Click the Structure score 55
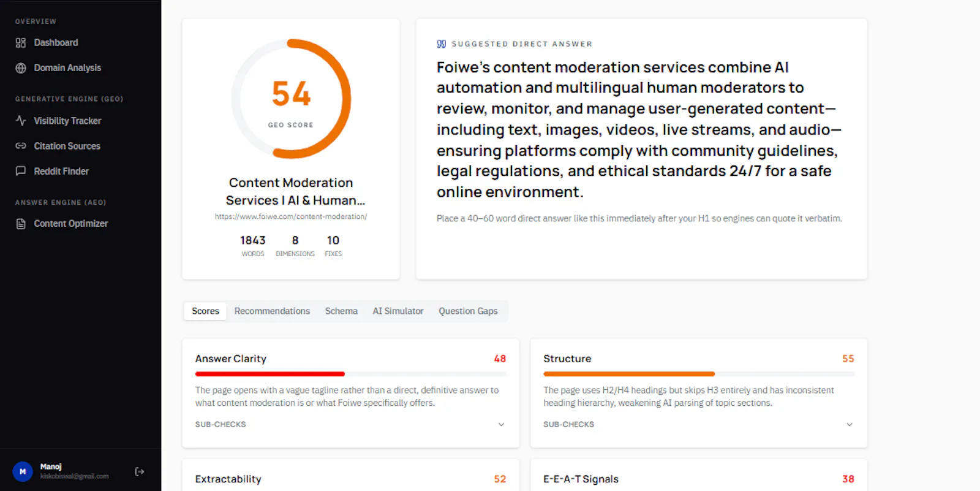Viewport: 980px width, 491px height. tap(848, 359)
